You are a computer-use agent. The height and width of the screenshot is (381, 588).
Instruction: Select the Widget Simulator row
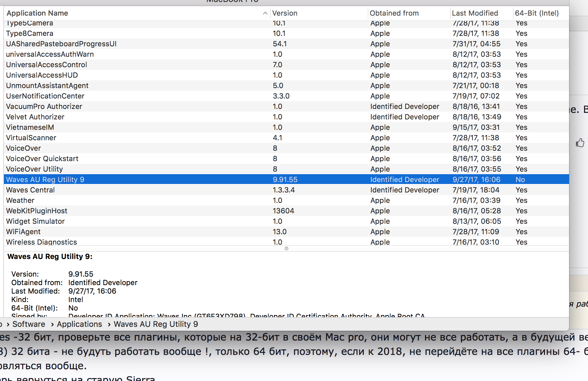point(286,221)
